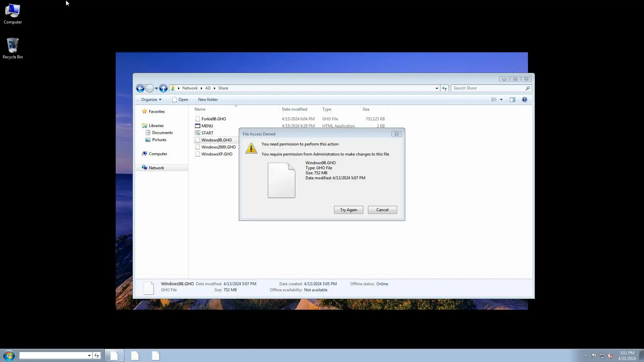Select Network in the navigation pane

156,168
